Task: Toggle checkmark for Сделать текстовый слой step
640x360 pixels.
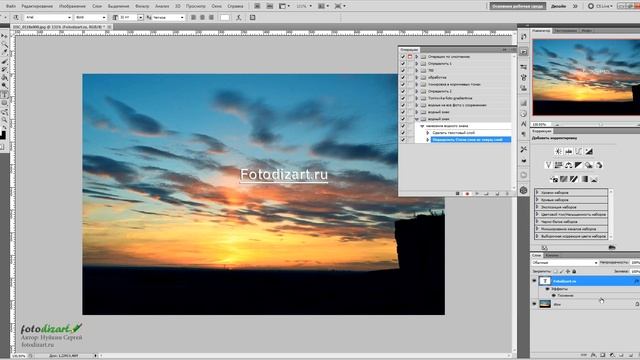Action: point(403,133)
